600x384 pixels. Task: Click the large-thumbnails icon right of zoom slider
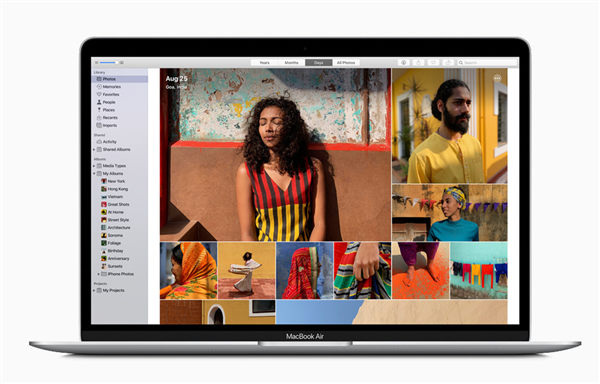pyautogui.click(x=121, y=63)
